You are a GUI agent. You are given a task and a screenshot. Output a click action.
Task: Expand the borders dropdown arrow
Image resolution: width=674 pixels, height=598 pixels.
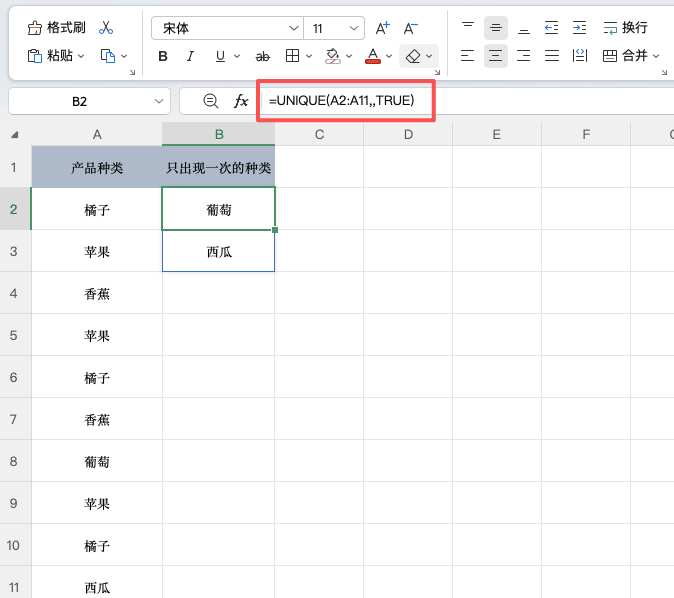[309, 56]
